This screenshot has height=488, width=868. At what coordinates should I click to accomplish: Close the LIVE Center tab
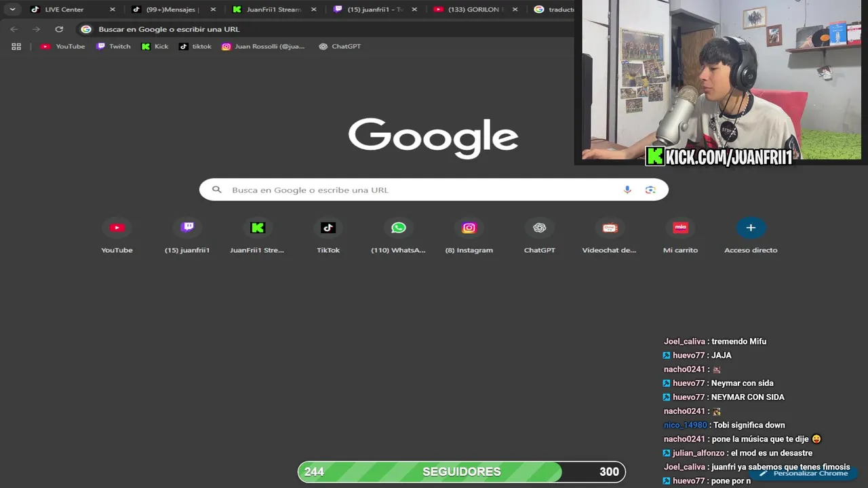(113, 9)
